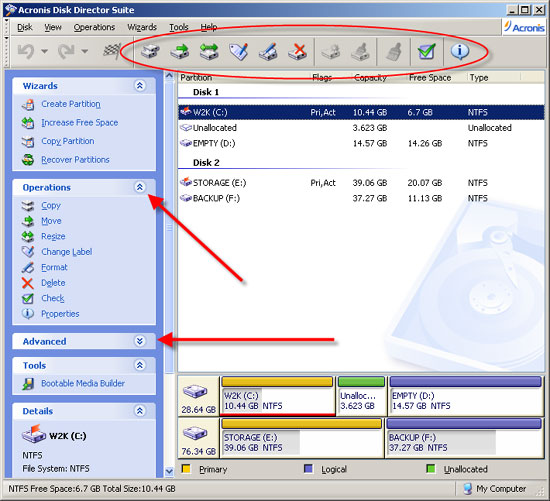Click the Move partition toolbar icon
Screen dimensions: 550x501
180,52
